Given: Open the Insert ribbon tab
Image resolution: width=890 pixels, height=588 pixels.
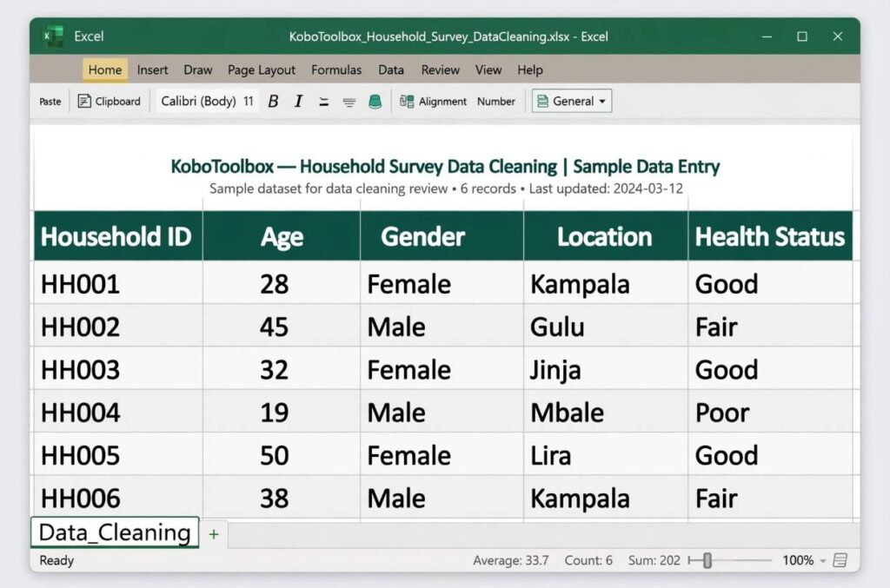Looking at the screenshot, I should coord(152,69).
